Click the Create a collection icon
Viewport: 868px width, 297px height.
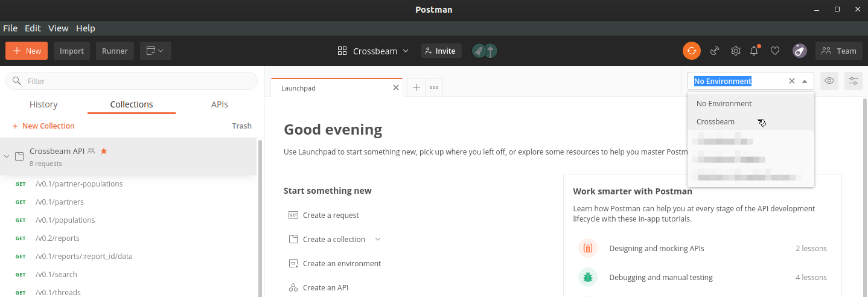tap(293, 239)
